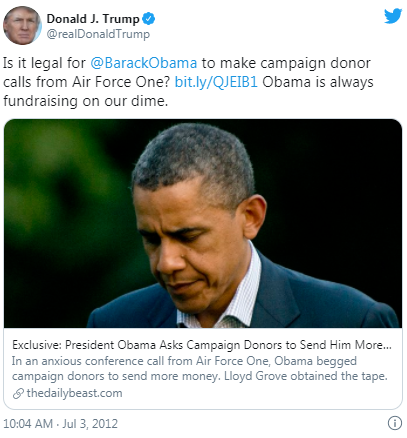Click the chain-link icon beside thedailybeast.com
407x438 pixels.
(x=18, y=394)
